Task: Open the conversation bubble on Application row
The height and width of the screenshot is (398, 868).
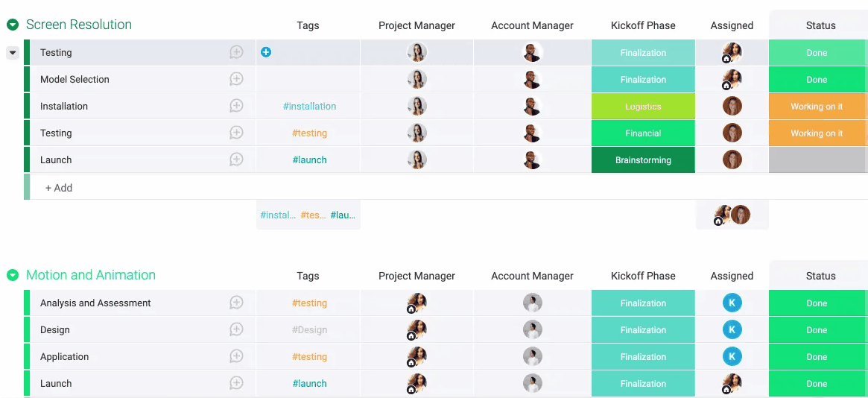Action: pyautogui.click(x=236, y=356)
